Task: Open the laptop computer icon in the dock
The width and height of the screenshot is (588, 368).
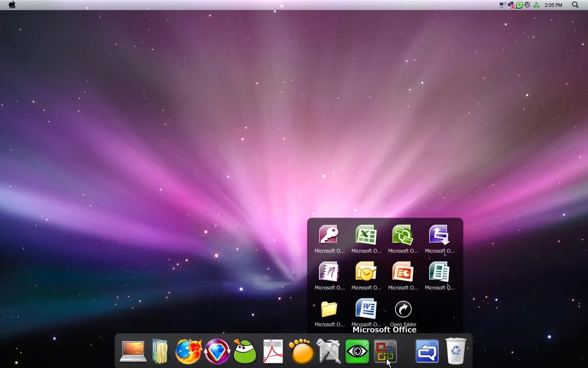Action: [133, 351]
